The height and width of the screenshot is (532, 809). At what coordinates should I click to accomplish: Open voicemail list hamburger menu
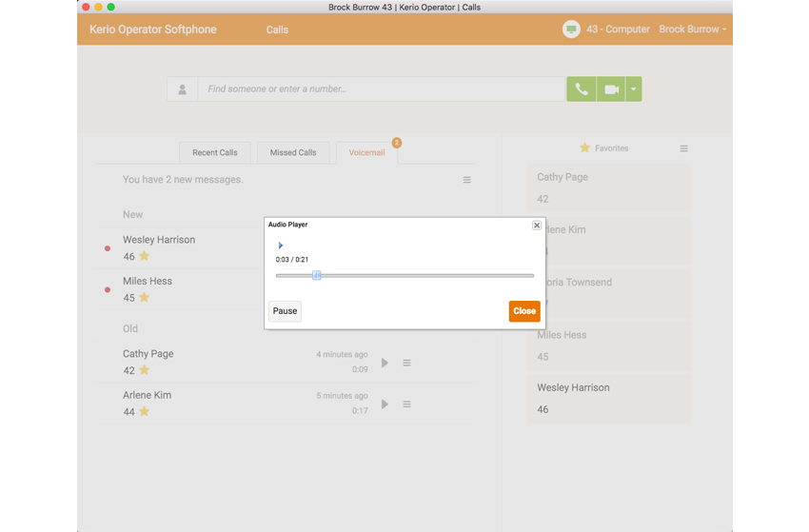[x=467, y=180]
